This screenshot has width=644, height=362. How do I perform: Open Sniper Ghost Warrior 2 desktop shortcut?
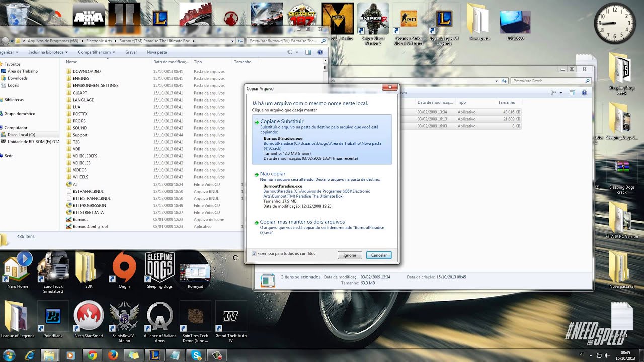tap(372, 23)
